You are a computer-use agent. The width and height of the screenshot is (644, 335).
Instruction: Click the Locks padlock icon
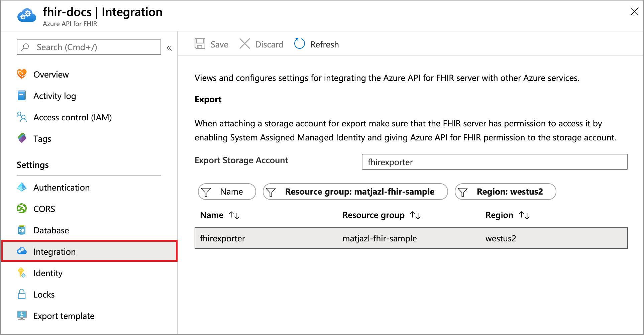coord(22,294)
